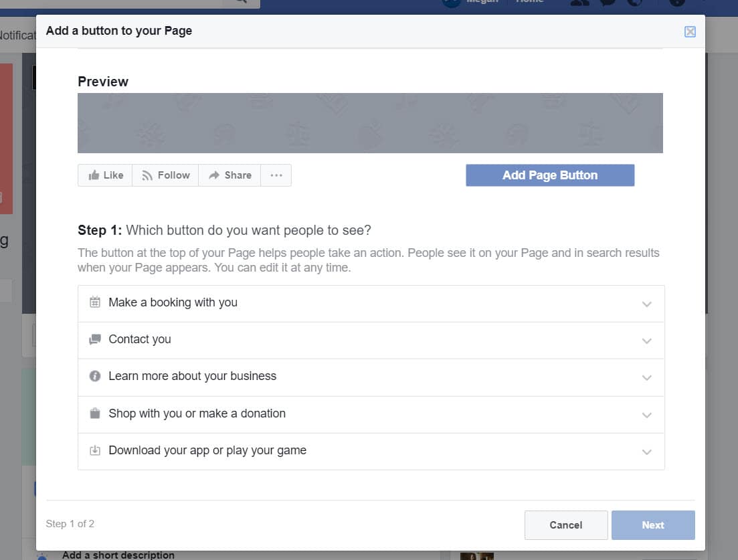Select the shopping bag donation icon

[95, 413]
